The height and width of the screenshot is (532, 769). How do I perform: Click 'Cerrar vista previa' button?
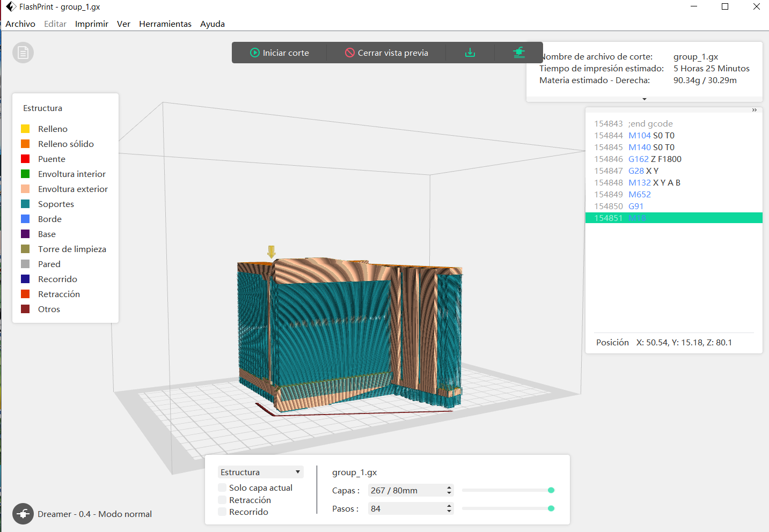pyautogui.click(x=386, y=53)
